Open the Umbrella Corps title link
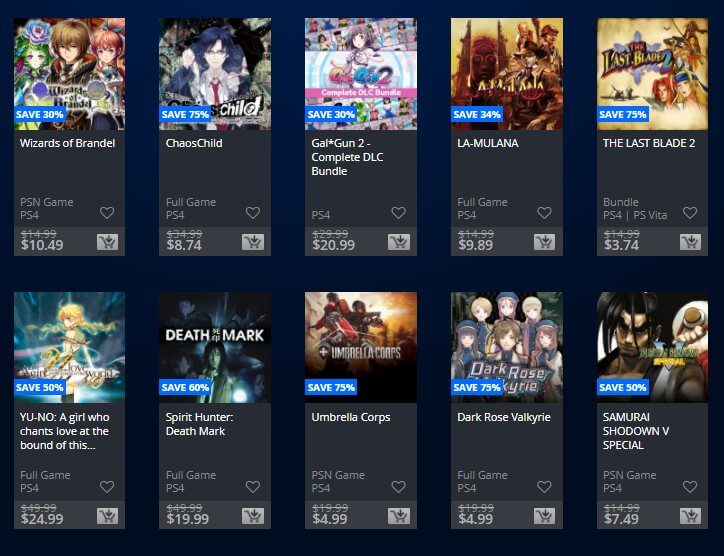The width and height of the screenshot is (724, 556). (351, 417)
